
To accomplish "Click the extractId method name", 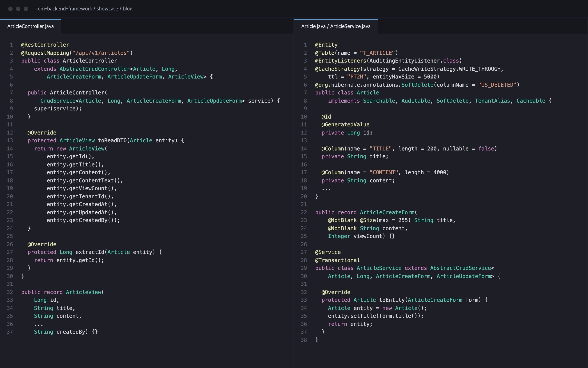I will (90, 252).
